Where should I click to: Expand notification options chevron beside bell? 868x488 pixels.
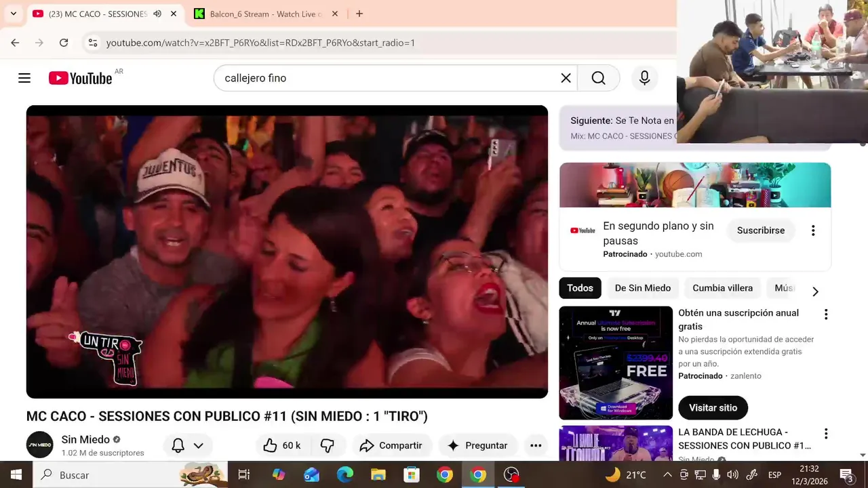(x=199, y=445)
